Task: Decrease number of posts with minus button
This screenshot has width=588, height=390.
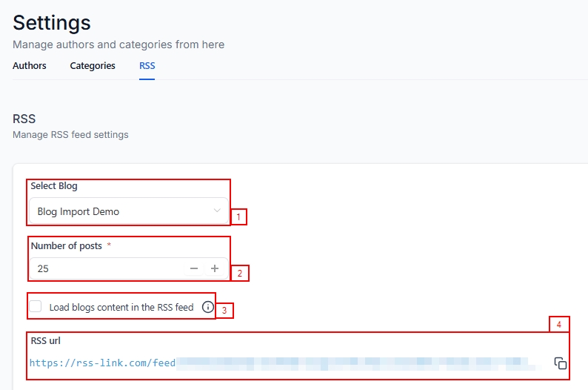Action: (194, 268)
